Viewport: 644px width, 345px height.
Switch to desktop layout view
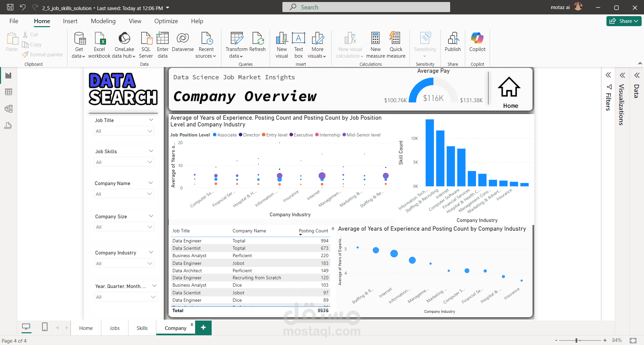coord(26,327)
